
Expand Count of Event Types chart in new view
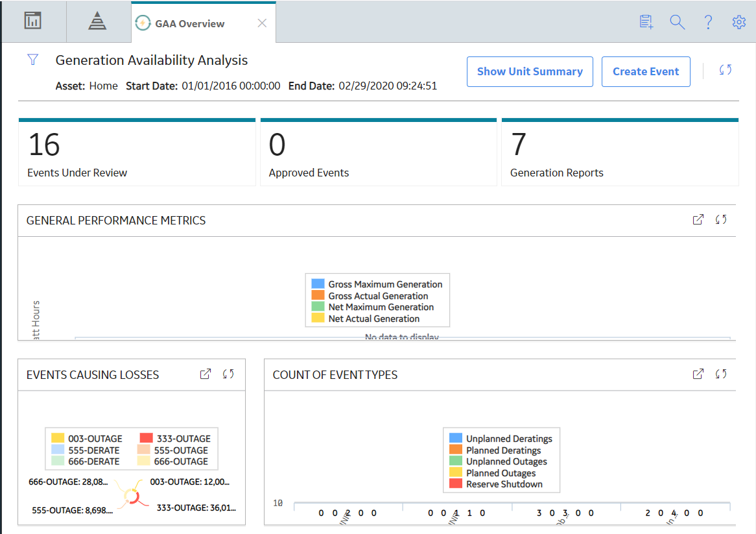pos(698,374)
